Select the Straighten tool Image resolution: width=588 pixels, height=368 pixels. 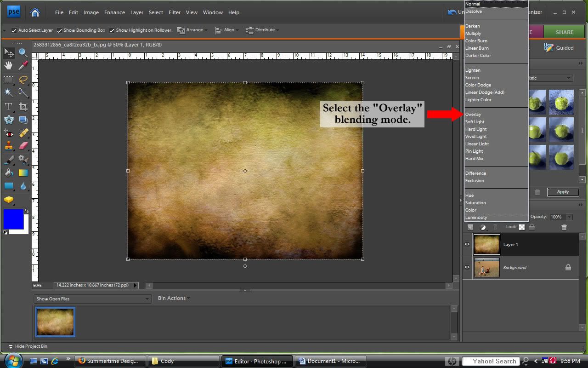[x=23, y=120]
